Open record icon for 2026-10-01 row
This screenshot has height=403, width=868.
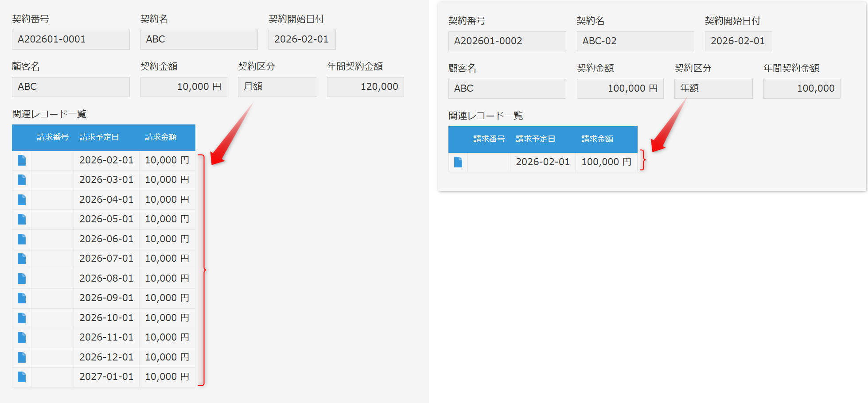coord(22,318)
